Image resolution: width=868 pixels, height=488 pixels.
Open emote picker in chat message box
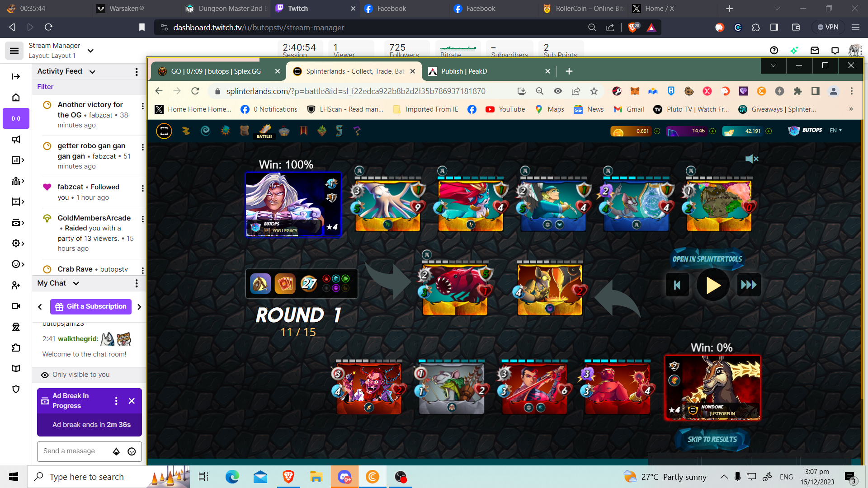[132, 451]
